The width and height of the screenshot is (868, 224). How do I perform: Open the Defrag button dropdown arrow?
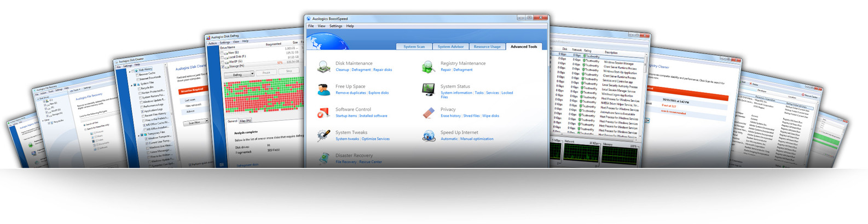[x=252, y=74]
